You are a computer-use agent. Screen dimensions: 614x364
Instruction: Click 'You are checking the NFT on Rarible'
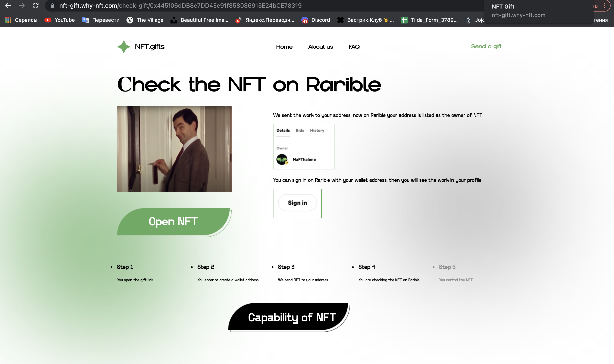coord(389,280)
